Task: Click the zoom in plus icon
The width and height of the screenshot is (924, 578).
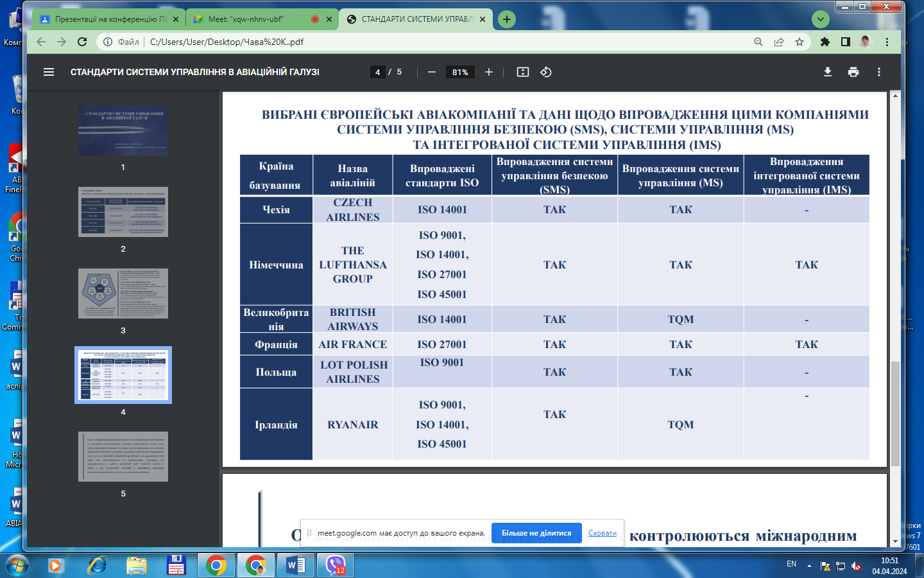Action: click(489, 72)
